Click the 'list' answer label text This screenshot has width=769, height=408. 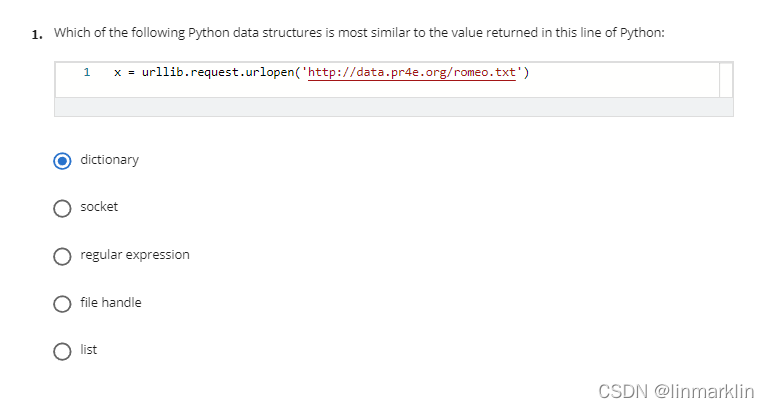point(89,349)
